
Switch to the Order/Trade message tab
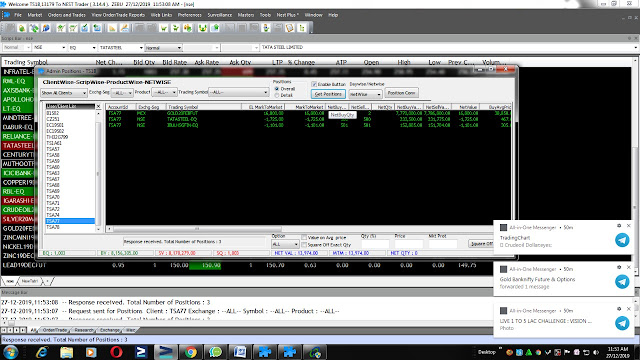(55, 330)
